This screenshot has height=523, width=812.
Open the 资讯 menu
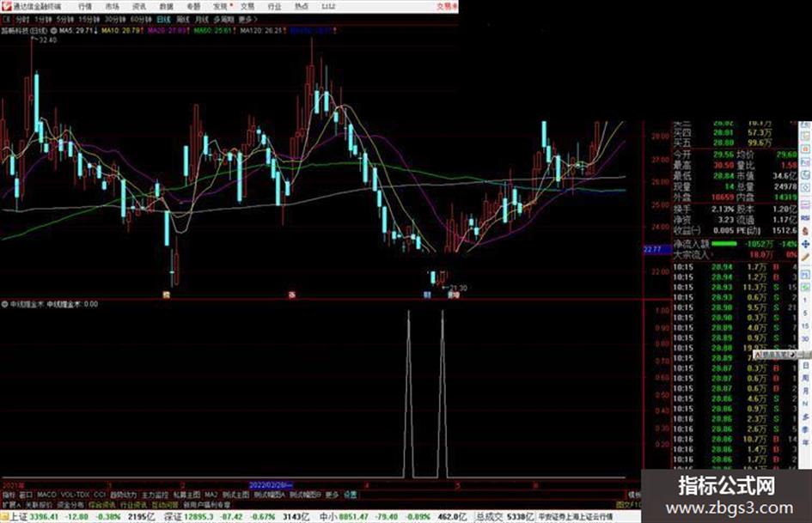139,7
